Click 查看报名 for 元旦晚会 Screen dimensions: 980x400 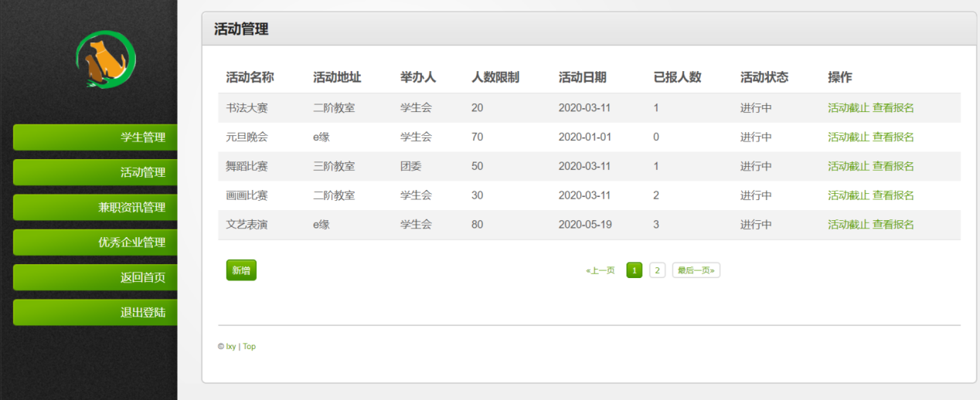893,137
